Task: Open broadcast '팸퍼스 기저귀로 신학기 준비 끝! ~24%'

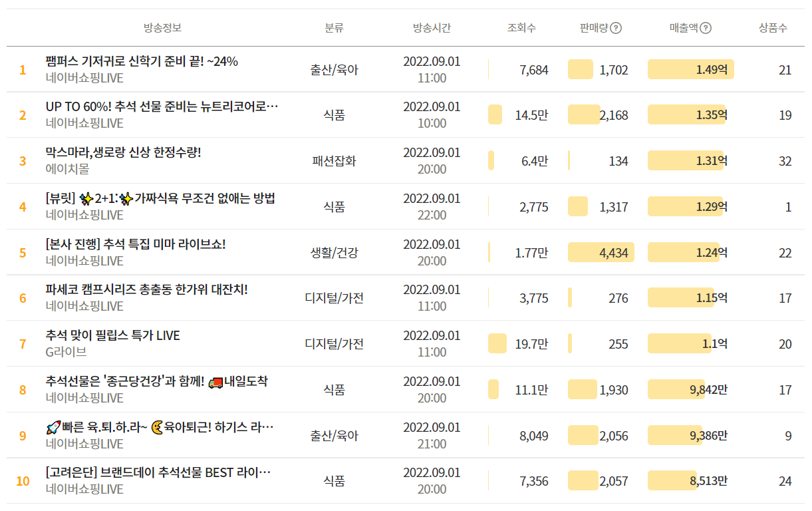Action: point(142,61)
